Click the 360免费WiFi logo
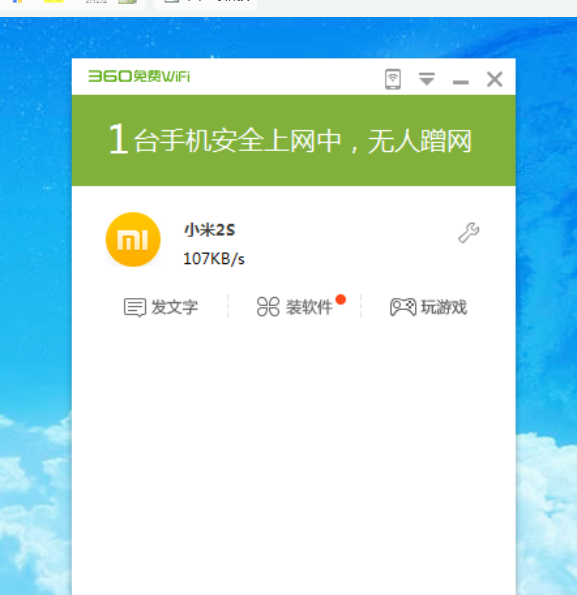Screen dimensions: 577x595 point(139,76)
